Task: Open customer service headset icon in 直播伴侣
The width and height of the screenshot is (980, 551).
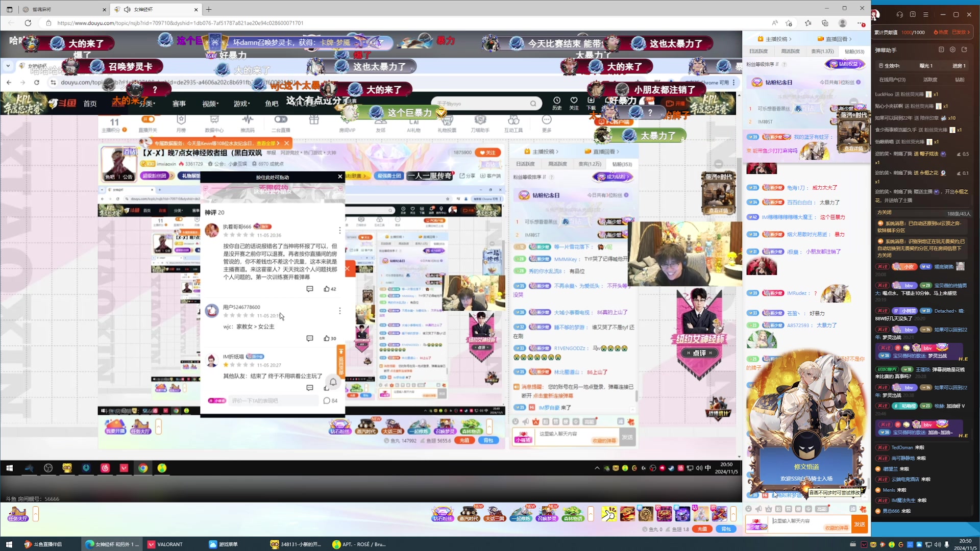Action: point(899,15)
